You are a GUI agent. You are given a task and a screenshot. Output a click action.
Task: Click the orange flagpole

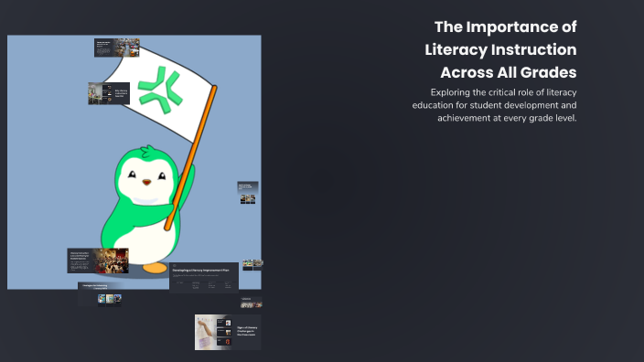190,157
